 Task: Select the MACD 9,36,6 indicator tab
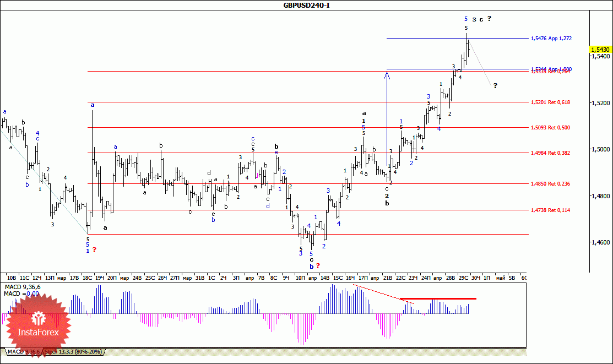23,351
